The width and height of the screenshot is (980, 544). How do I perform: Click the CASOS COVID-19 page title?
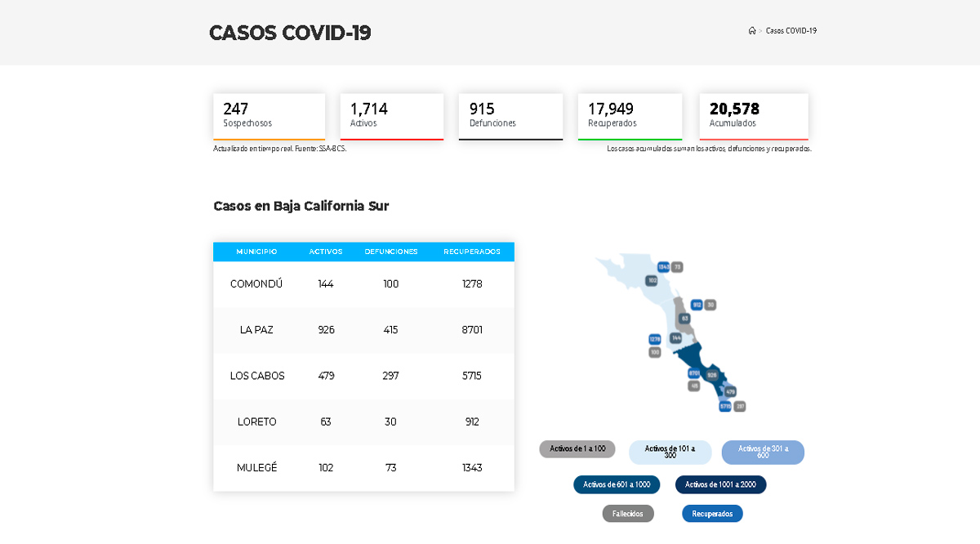coord(290,33)
